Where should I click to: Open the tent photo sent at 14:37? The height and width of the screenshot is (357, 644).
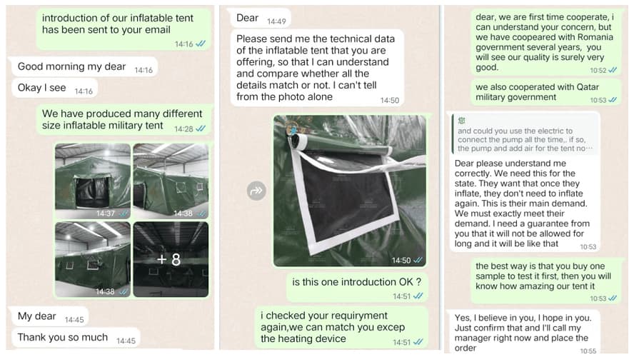click(93, 181)
